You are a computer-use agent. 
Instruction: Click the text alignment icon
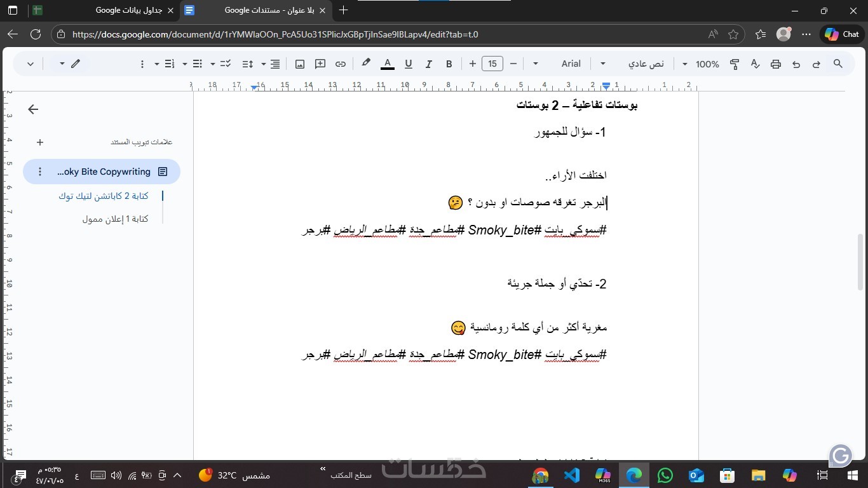275,64
